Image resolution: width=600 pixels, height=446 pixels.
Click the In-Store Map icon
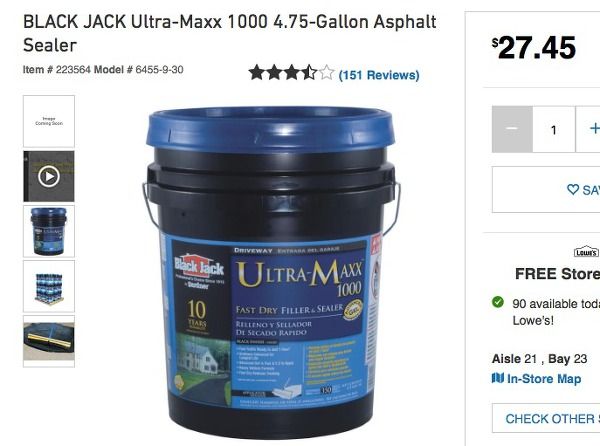tap(498, 378)
